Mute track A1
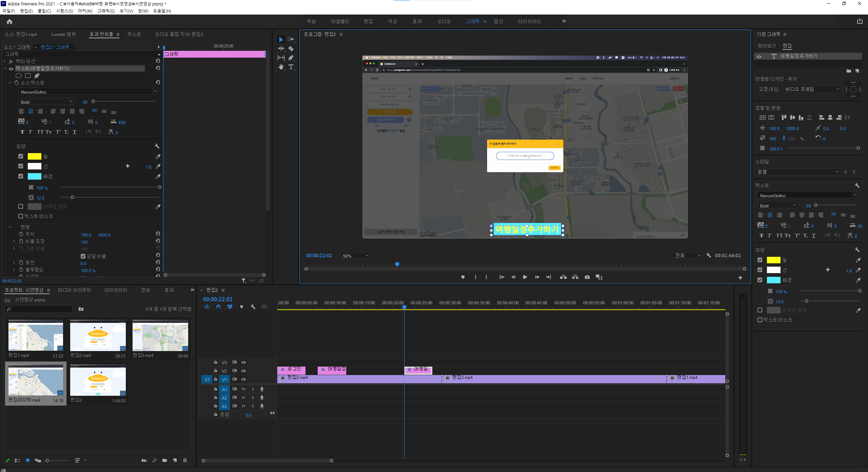This screenshot has width=868, height=472. point(243,389)
